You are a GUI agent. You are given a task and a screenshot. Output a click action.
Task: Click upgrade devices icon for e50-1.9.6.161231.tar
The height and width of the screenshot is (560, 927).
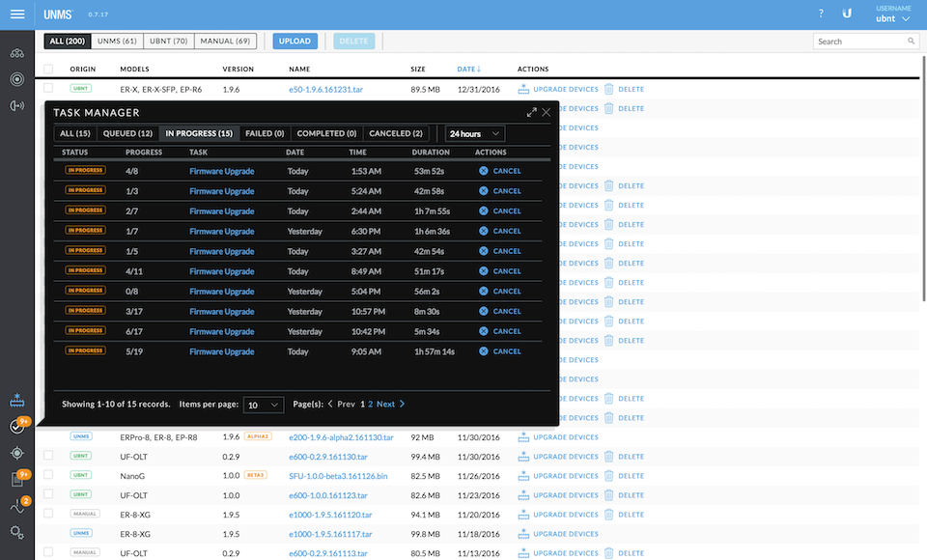tap(523, 89)
